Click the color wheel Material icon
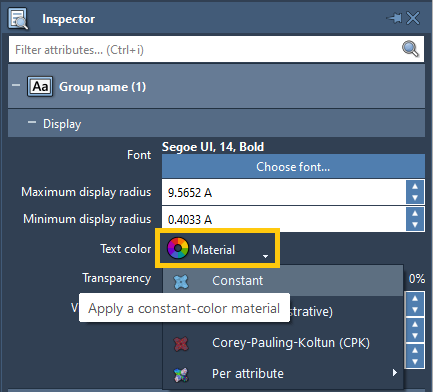The width and height of the screenshot is (433, 392). 178,248
